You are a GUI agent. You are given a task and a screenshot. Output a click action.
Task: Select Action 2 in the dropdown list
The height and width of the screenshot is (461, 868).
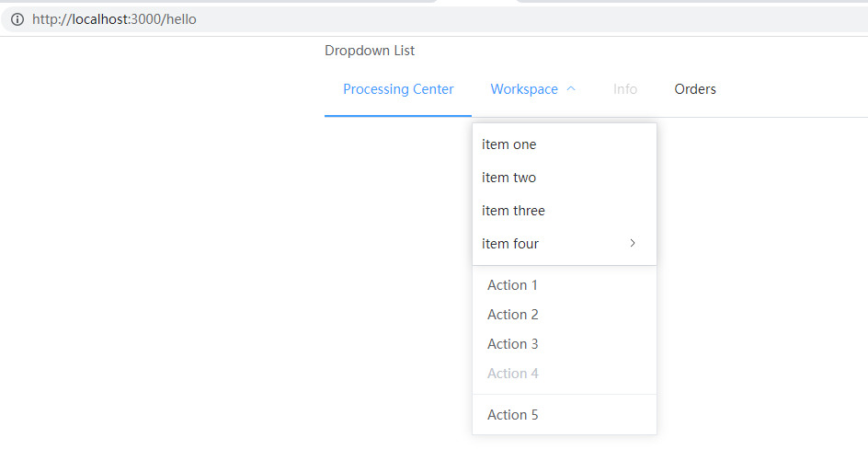tap(564, 314)
